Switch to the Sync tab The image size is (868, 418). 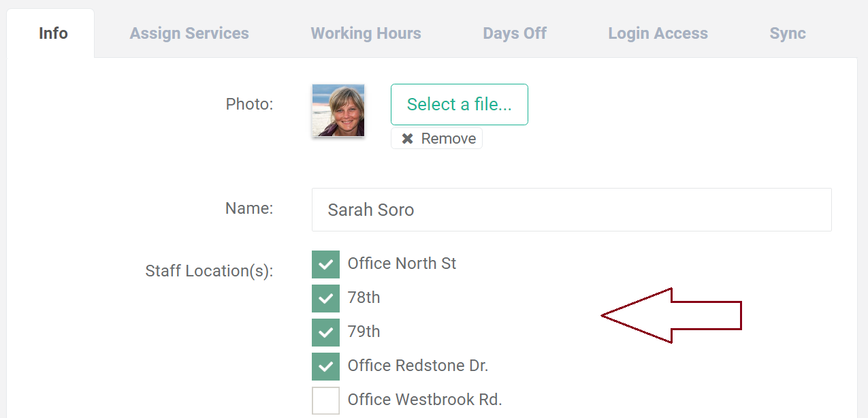787,33
